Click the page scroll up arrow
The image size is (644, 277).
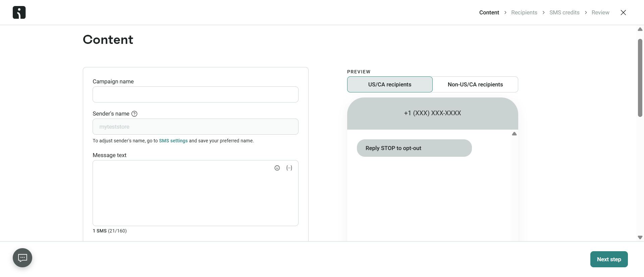coord(640,29)
